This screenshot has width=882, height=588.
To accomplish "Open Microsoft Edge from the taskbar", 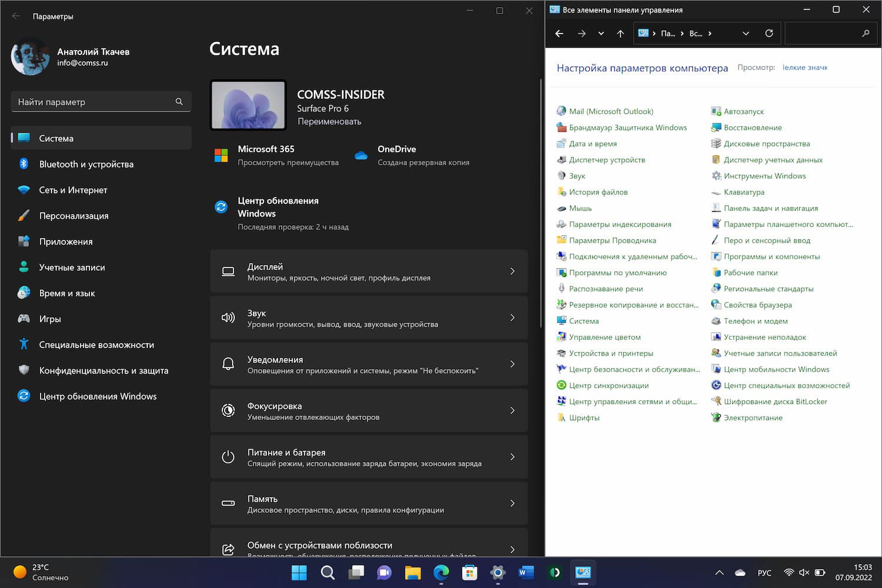I will click(441, 572).
